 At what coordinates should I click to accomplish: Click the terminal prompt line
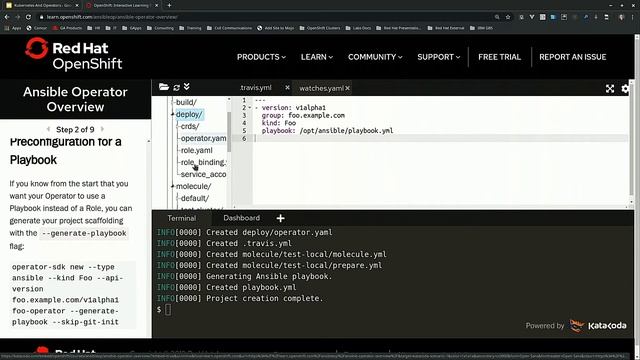[164, 309]
